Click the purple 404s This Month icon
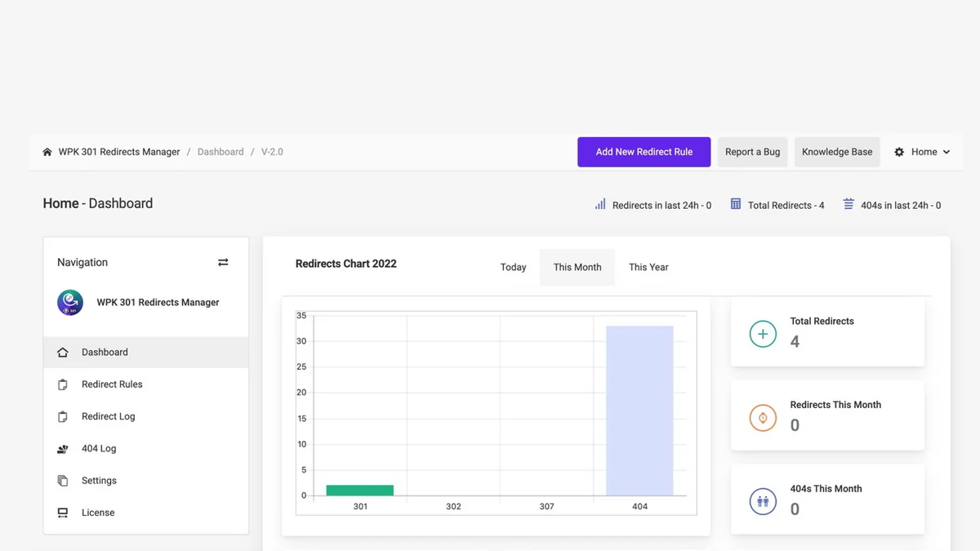Screen dimensions: 980x551 click(763, 501)
